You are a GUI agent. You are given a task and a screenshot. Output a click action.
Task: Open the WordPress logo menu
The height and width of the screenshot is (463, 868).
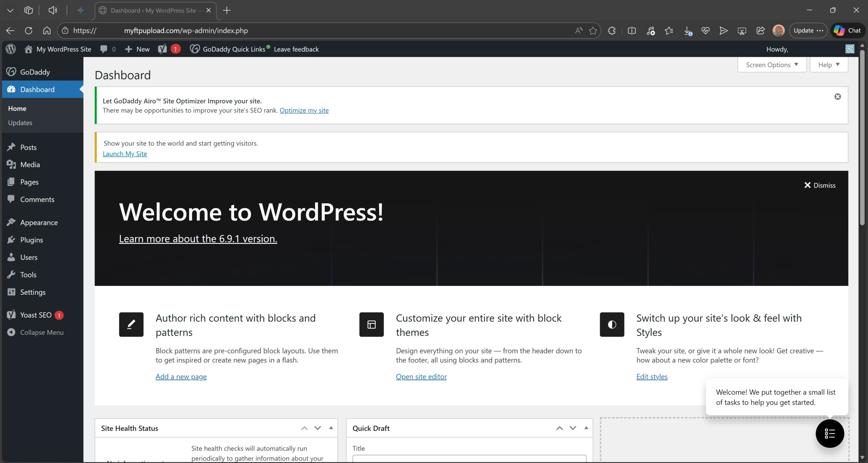[x=11, y=49]
